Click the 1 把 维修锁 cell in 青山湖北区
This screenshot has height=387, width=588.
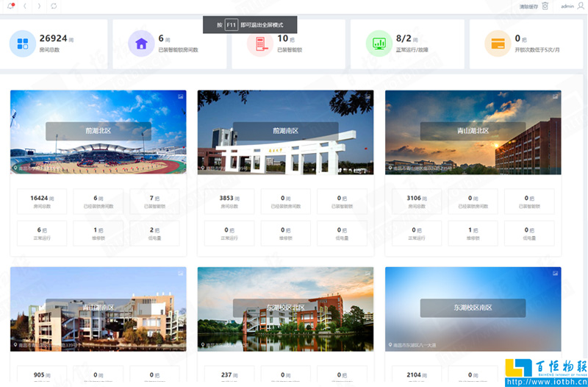pyautogui.click(x=473, y=233)
